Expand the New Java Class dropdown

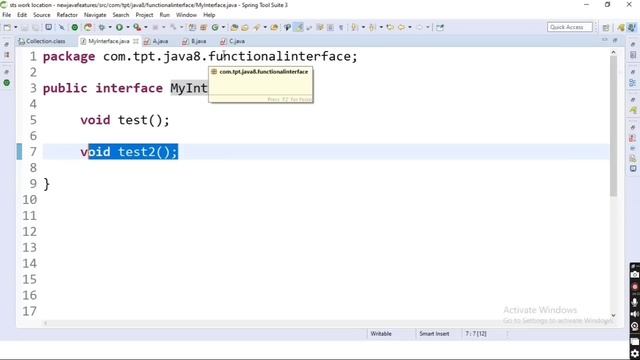(223, 27)
